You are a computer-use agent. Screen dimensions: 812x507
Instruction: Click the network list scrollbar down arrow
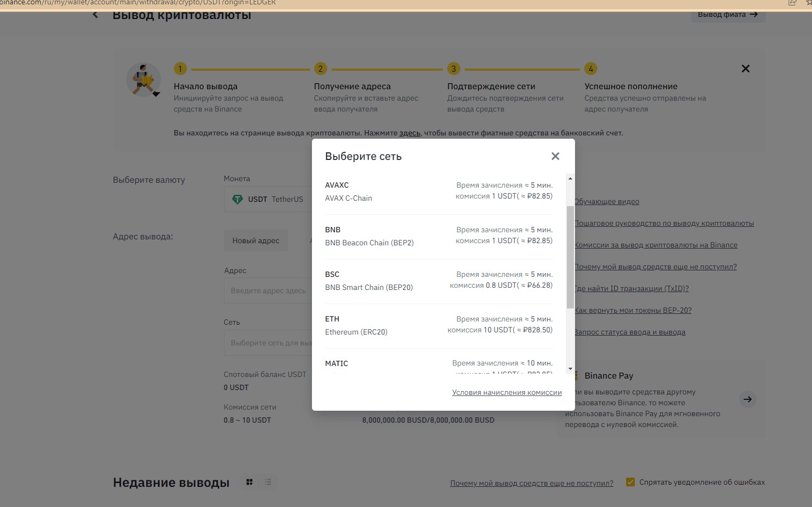pyautogui.click(x=570, y=369)
